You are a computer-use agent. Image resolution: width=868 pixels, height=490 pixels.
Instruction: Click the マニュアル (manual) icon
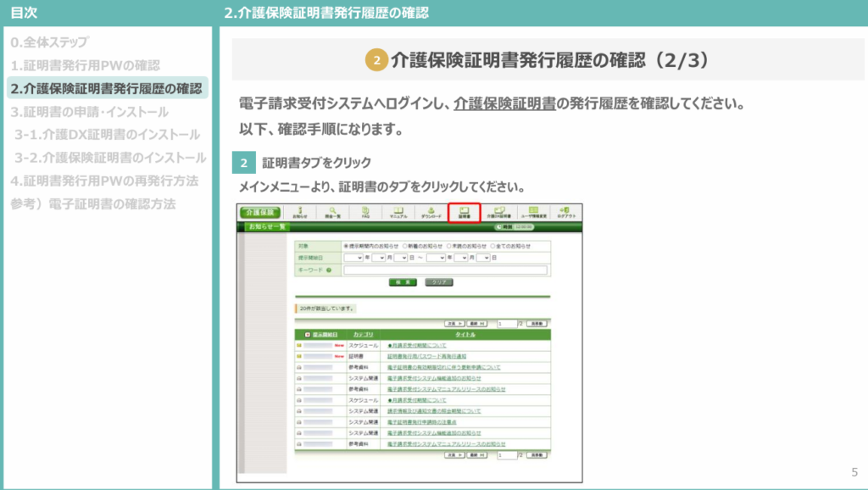coord(398,214)
